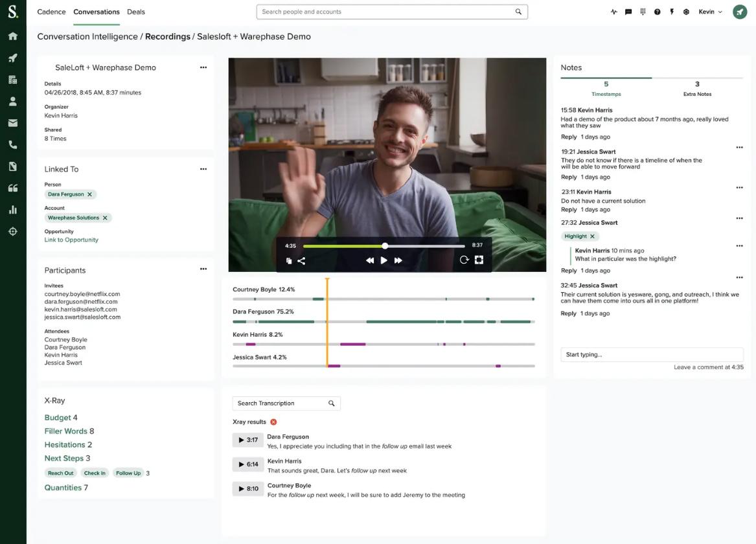Play the recording video

pyautogui.click(x=384, y=260)
